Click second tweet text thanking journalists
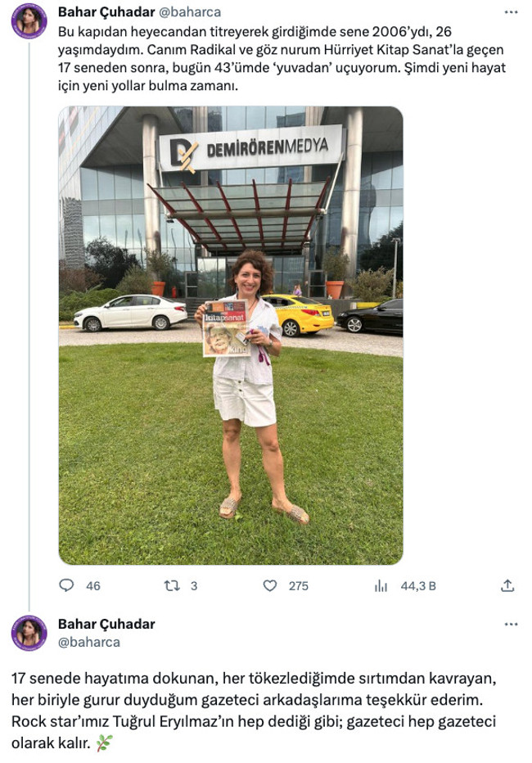This screenshot has width=532, height=763. coord(254,711)
